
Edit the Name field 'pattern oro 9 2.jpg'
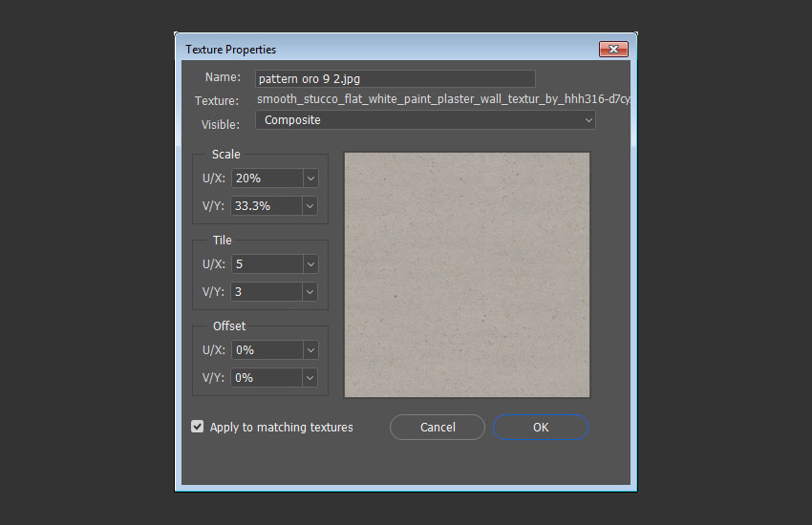pyautogui.click(x=395, y=78)
